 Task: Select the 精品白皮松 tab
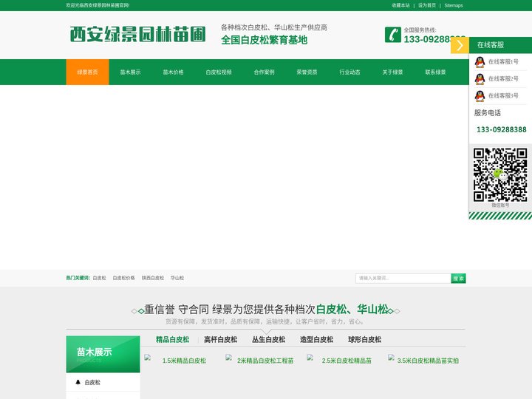[172, 339]
